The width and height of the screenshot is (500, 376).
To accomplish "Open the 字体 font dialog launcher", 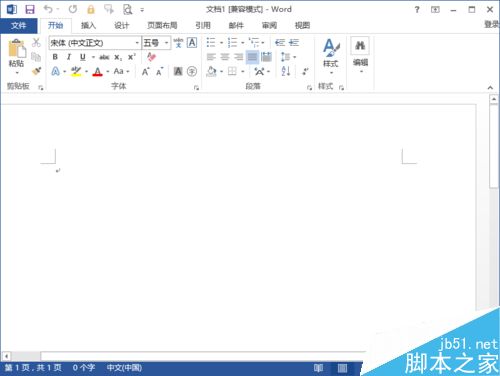I will pyautogui.click(x=196, y=88).
